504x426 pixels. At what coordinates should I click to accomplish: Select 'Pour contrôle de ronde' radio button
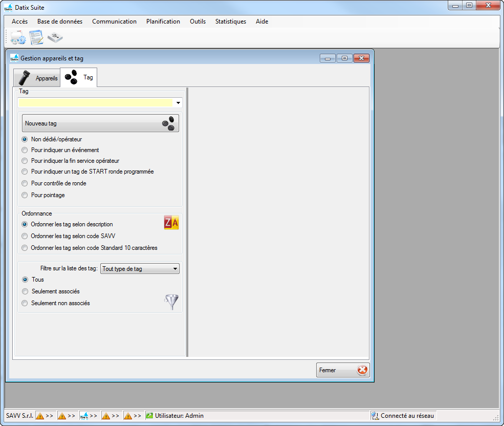(x=25, y=183)
